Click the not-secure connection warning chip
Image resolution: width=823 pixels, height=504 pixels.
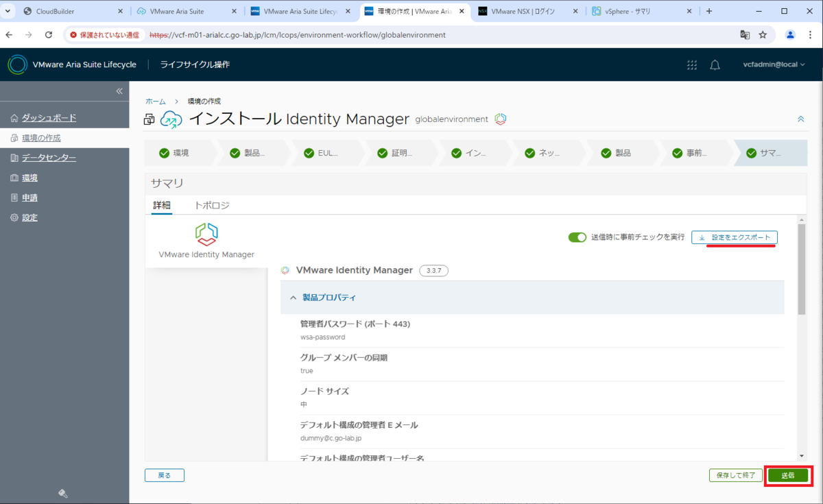point(106,34)
